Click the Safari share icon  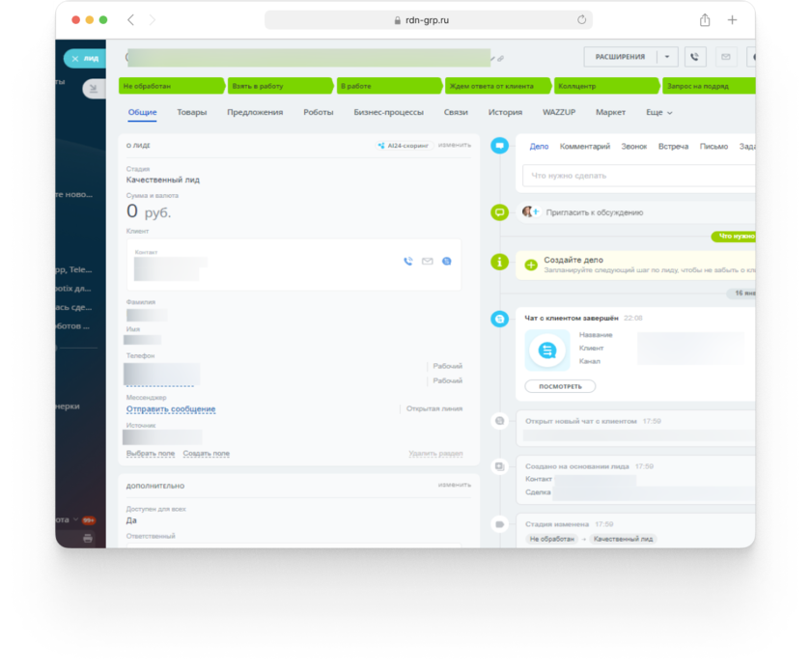(x=705, y=20)
